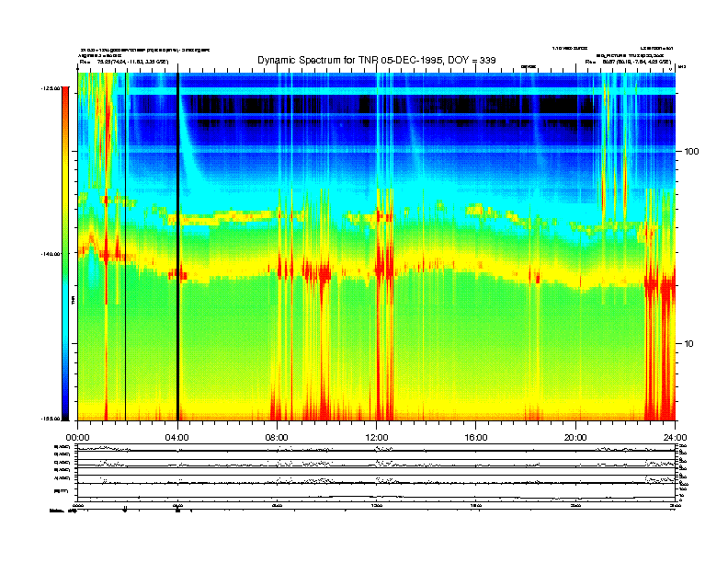Click the -140.00 color scale label

coord(51,254)
